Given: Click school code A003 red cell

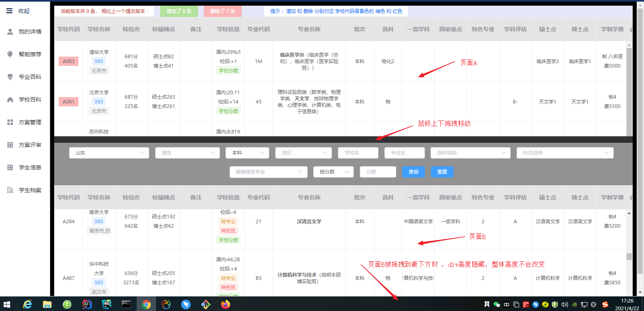Looking at the screenshot, I should [69, 61].
